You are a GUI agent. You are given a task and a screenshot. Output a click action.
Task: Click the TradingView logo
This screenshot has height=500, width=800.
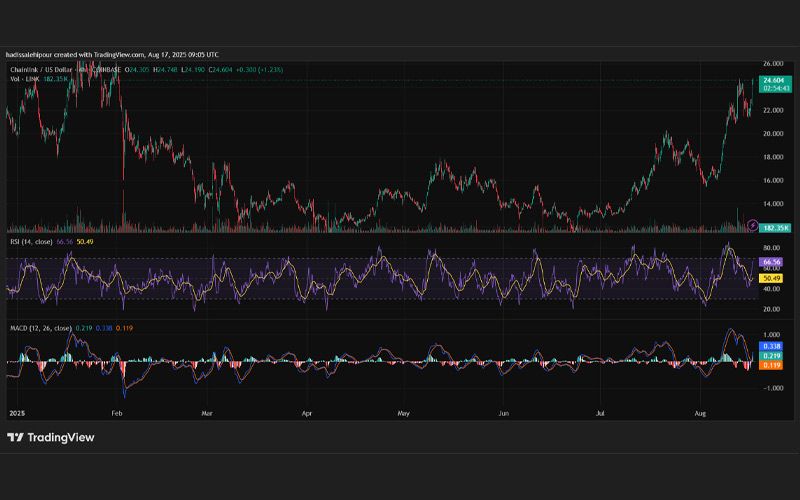coord(51,437)
